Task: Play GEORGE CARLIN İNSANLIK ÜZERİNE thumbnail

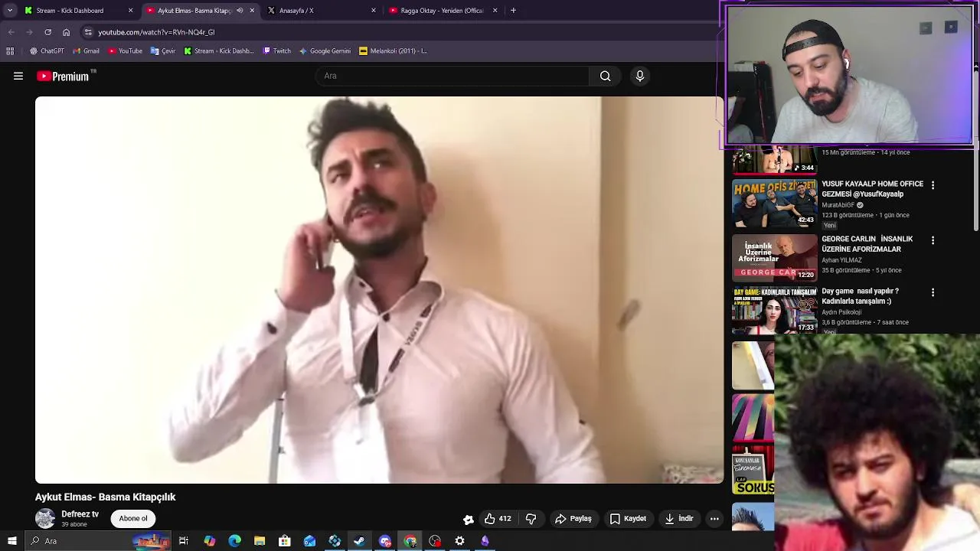Action: [x=775, y=258]
